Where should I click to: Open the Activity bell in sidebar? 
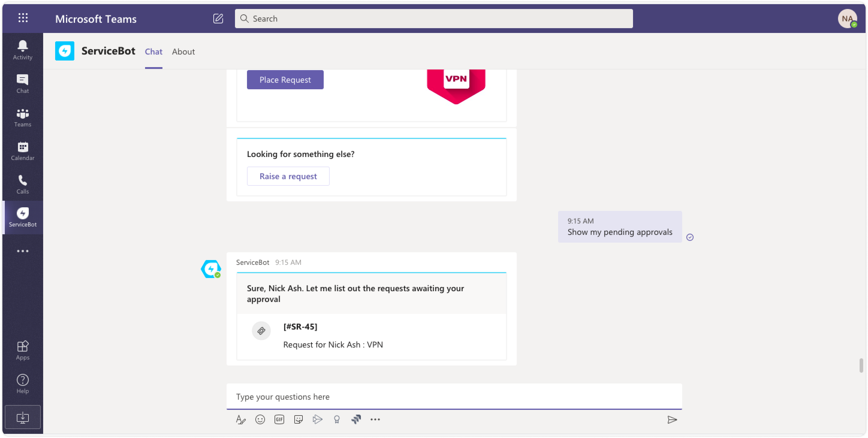(x=22, y=50)
